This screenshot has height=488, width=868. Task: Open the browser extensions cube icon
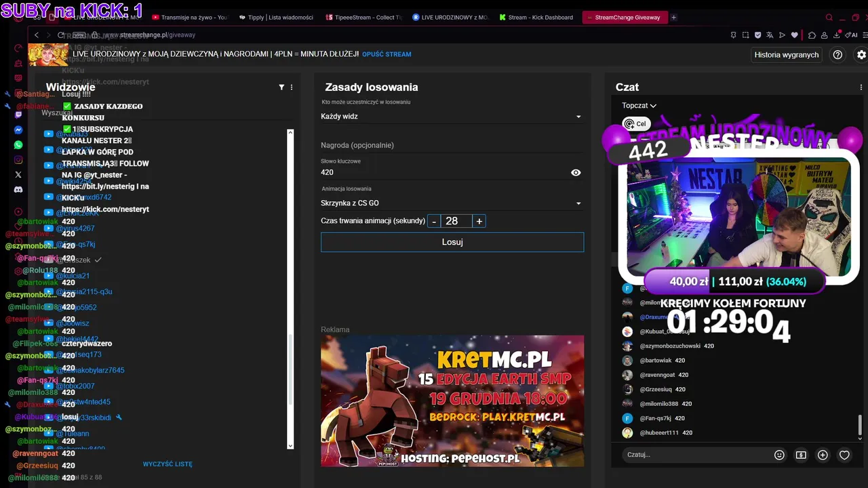point(812,35)
